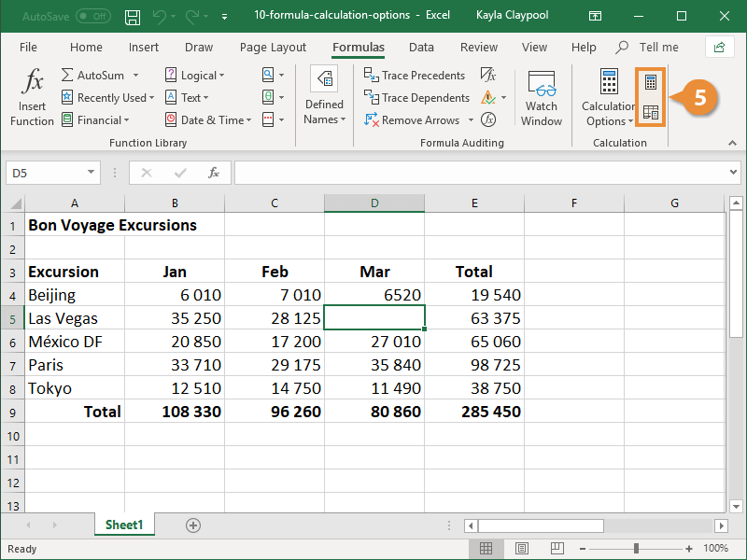The height and width of the screenshot is (560, 747).
Task: Click the Calculate Sheet icon
Action: (650, 113)
